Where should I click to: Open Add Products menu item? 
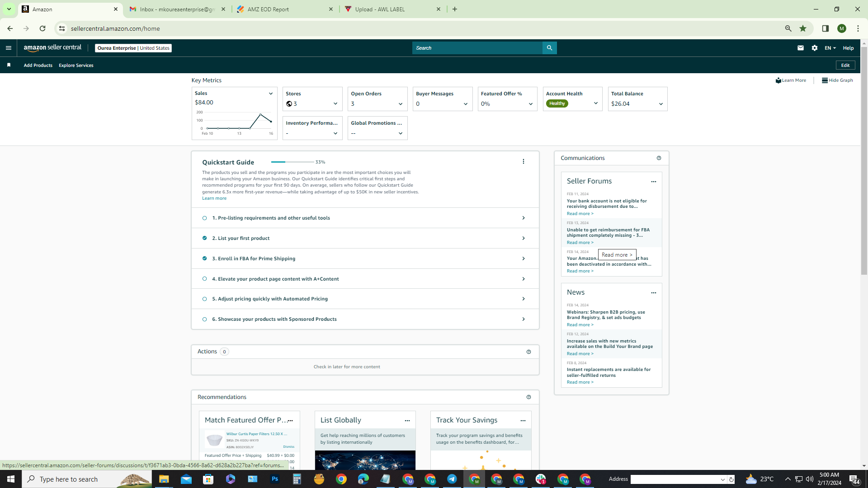[38, 66]
